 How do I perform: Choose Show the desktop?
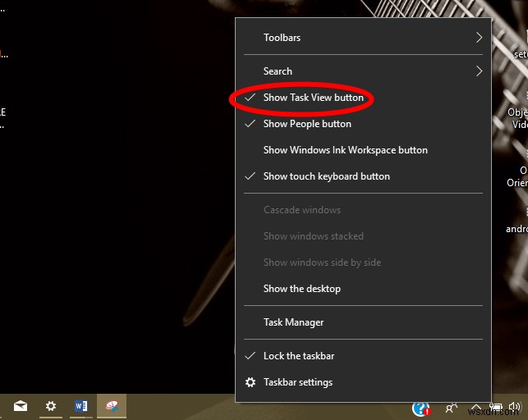363,289
